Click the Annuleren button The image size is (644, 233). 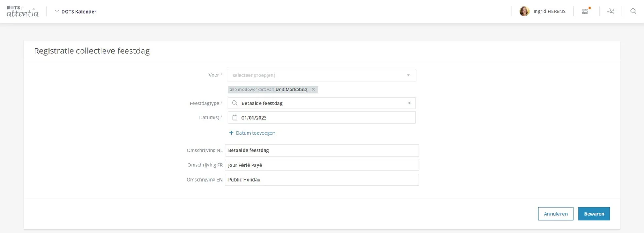pyautogui.click(x=555, y=214)
